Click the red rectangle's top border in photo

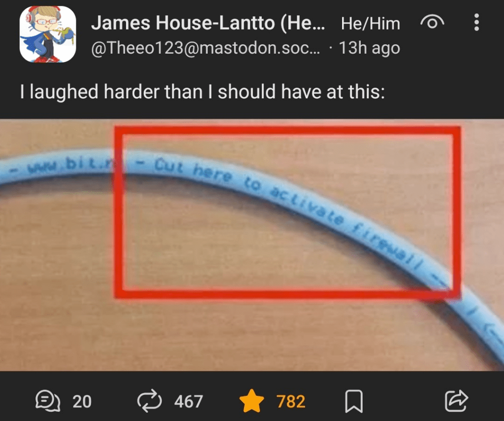coord(287,130)
